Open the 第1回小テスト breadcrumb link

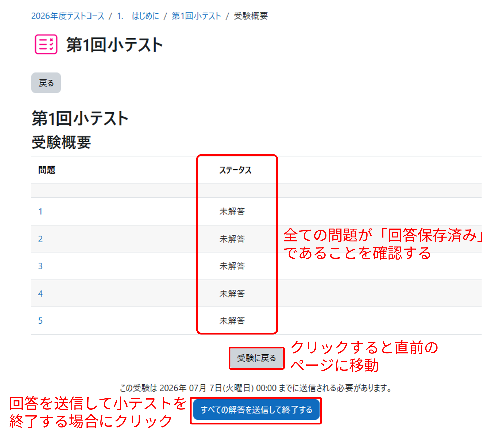pos(196,16)
